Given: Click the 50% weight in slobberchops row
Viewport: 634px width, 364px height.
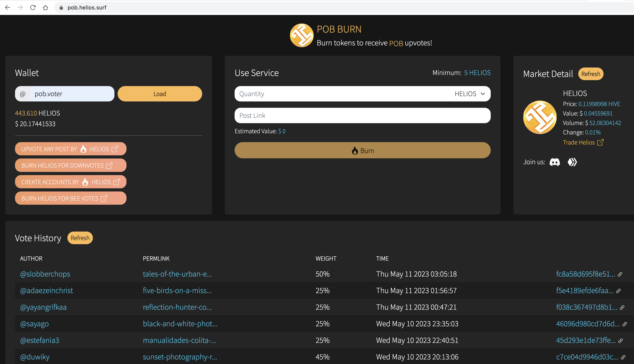Looking at the screenshot, I should [322, 274].
